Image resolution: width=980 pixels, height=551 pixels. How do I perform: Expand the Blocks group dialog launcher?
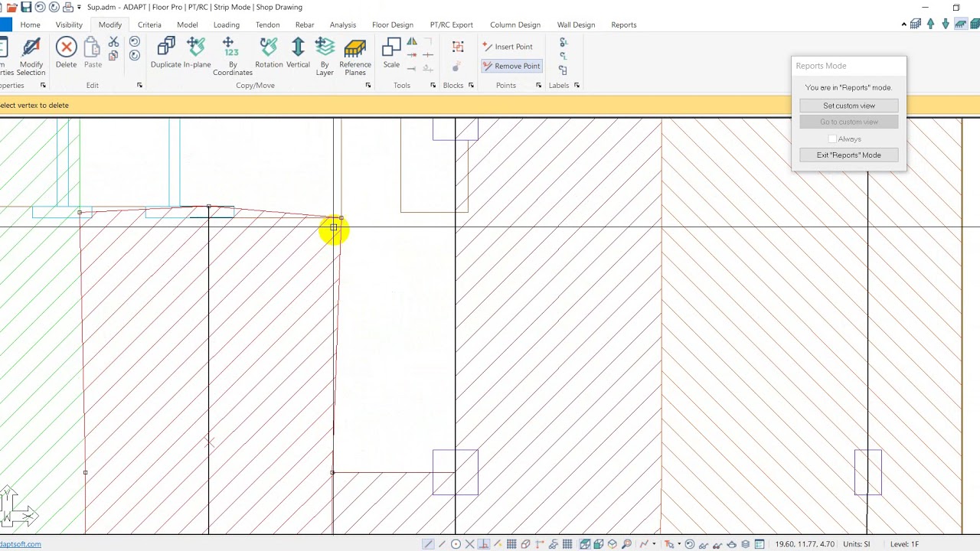471,85
